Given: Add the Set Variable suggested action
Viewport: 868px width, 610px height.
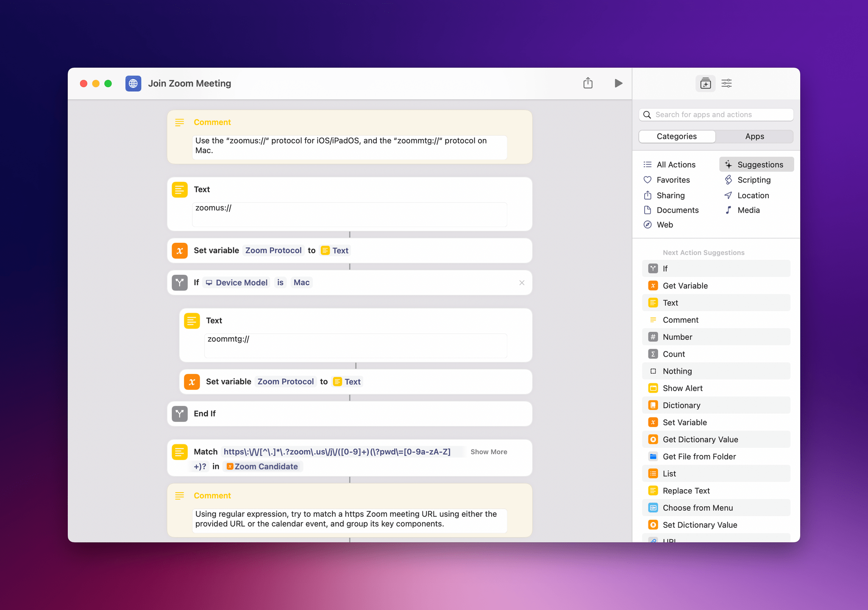Looking at the screenshot, I should pyautogui.click(x=716, y=423).
